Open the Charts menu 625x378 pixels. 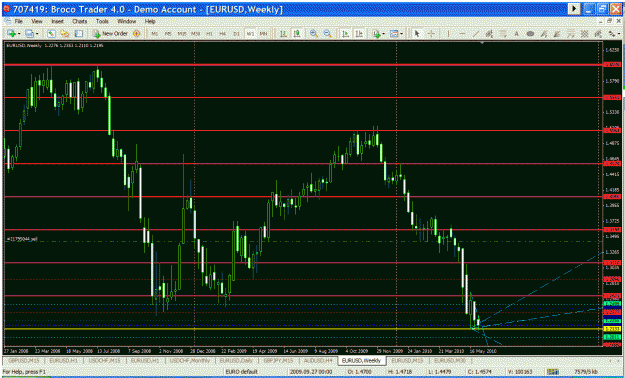coord(80,21)
